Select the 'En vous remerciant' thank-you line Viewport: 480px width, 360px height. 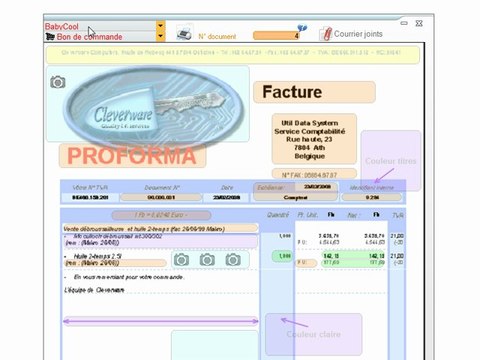(x=129, y=277)
